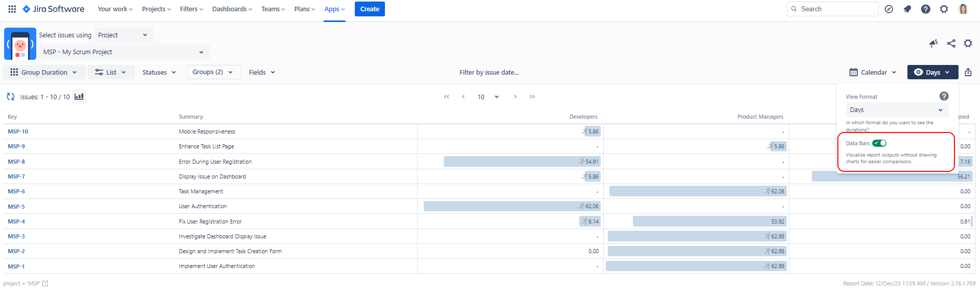Click the blue Create button
980x289 pixels.
[x=370, y=9]
